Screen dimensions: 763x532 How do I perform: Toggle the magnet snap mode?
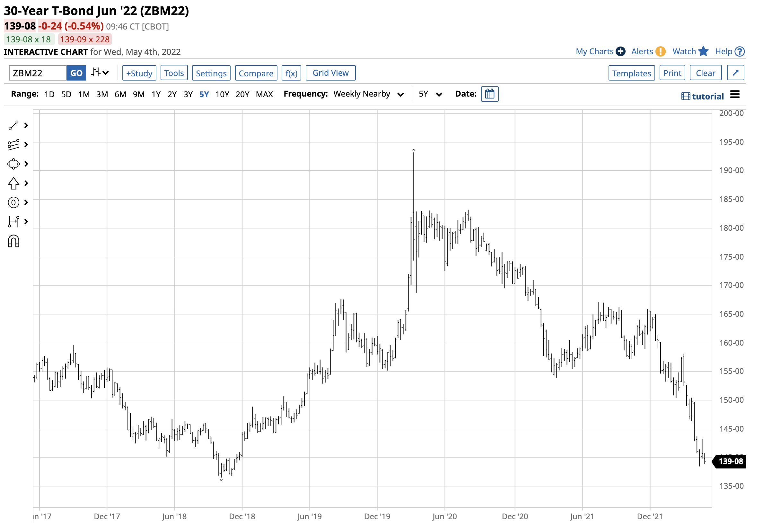[13, 242]
